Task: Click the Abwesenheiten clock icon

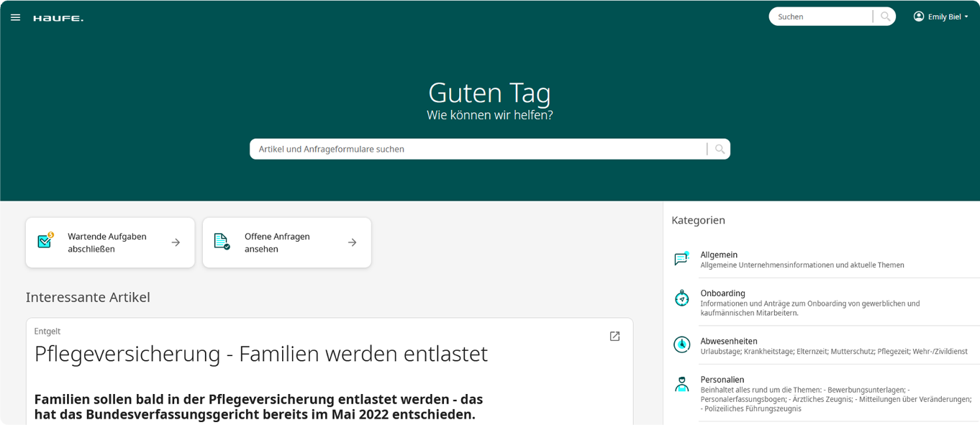Action: click(681, 344)
